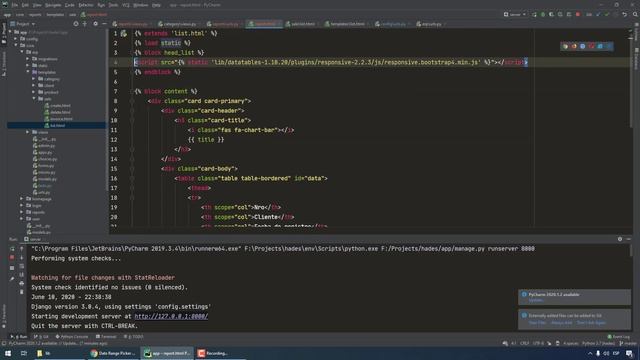Switch to the config urls.py editor tab

391,24
